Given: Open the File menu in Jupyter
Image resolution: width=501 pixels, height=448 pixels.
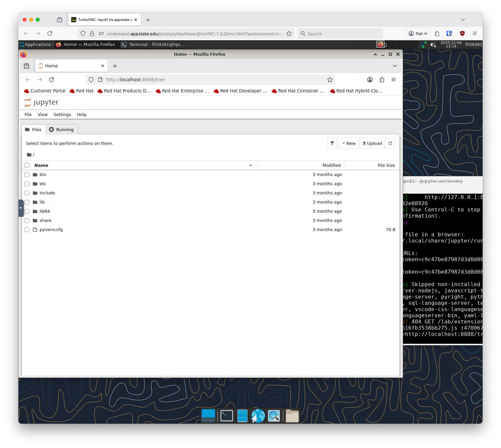Looking at the screenshot, I should click(28, 114).
